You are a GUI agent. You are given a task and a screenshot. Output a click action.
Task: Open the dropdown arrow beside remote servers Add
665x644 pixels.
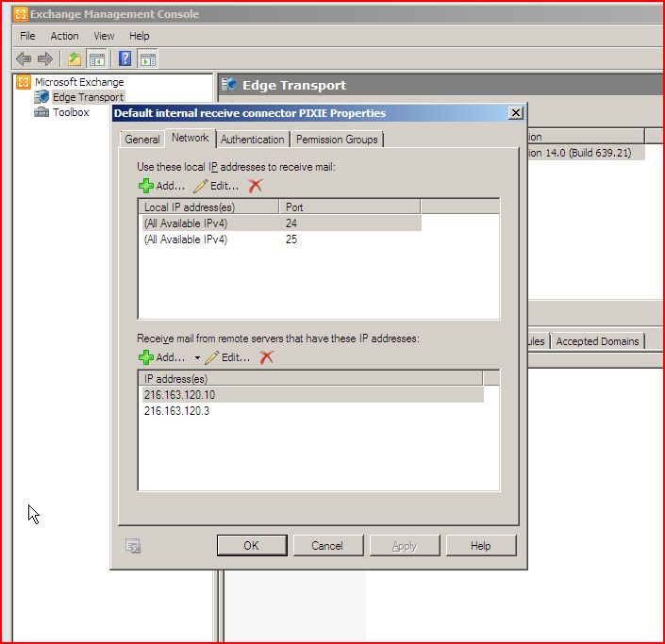[197, 358]
